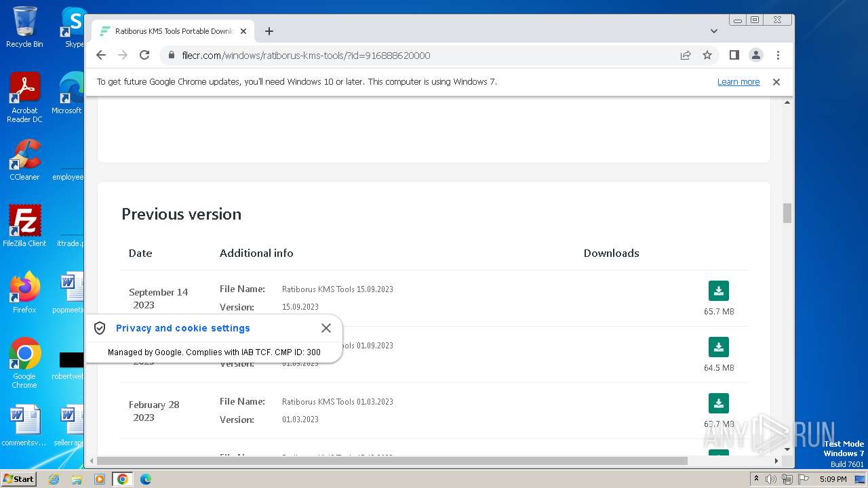
Task: Launch Microsoft Edge from taskbar
Action: 145,479
